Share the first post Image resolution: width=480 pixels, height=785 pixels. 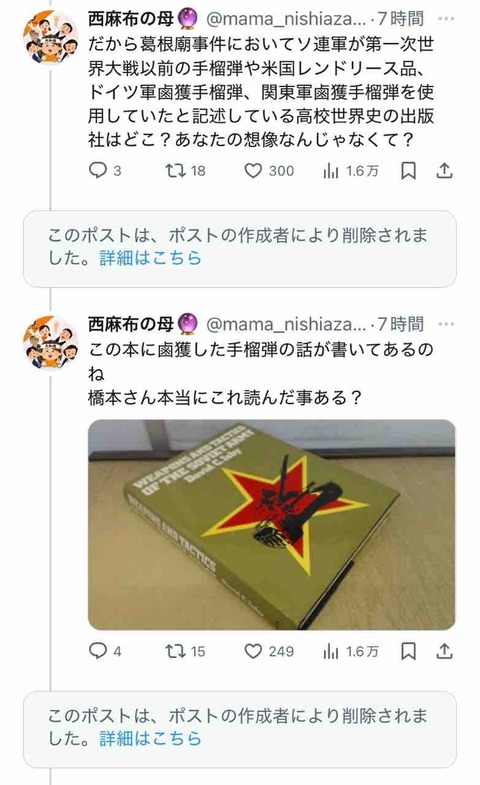[444, 171]
